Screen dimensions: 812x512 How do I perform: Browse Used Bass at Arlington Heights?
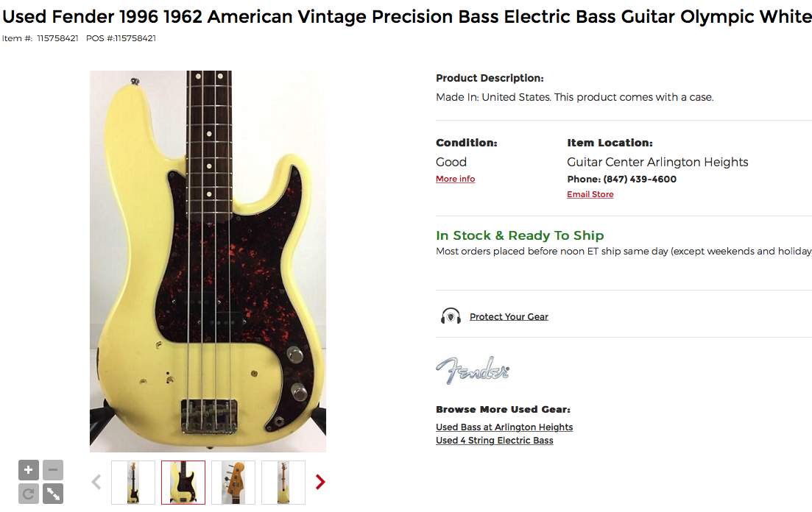(x=504, y=427)
